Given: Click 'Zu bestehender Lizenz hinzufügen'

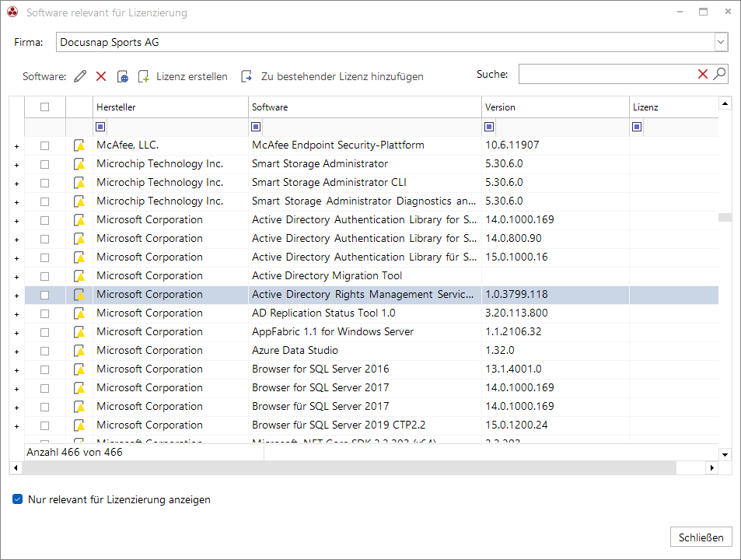Looking at the screenshot, I should coord(332,76).
